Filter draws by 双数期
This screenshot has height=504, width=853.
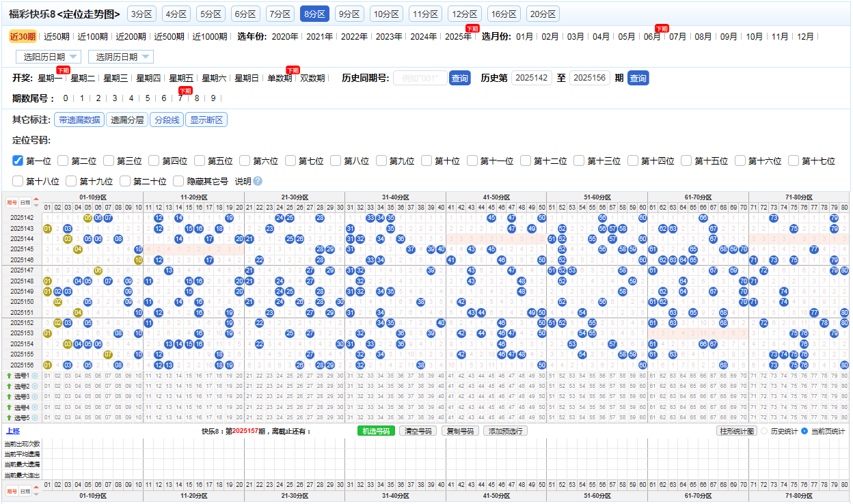point(312,79)
